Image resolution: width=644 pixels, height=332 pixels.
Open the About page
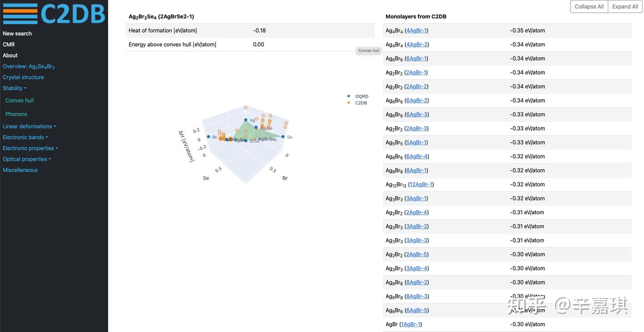[x=10, y=55]
